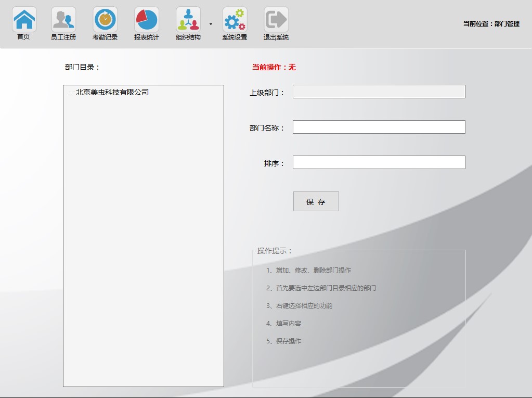Click hint 3、右键选择相应的功能
This screenshot has height=398, width=532.
(x=299, y=306)
